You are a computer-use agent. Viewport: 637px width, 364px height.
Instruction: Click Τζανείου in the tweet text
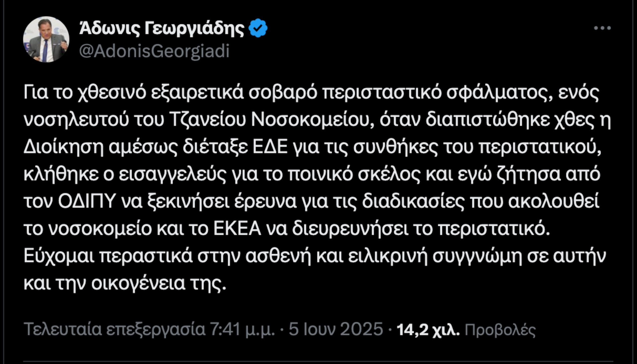209,121
